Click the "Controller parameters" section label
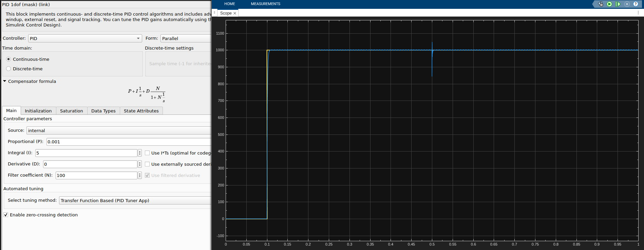 click(x=28, y=119)
